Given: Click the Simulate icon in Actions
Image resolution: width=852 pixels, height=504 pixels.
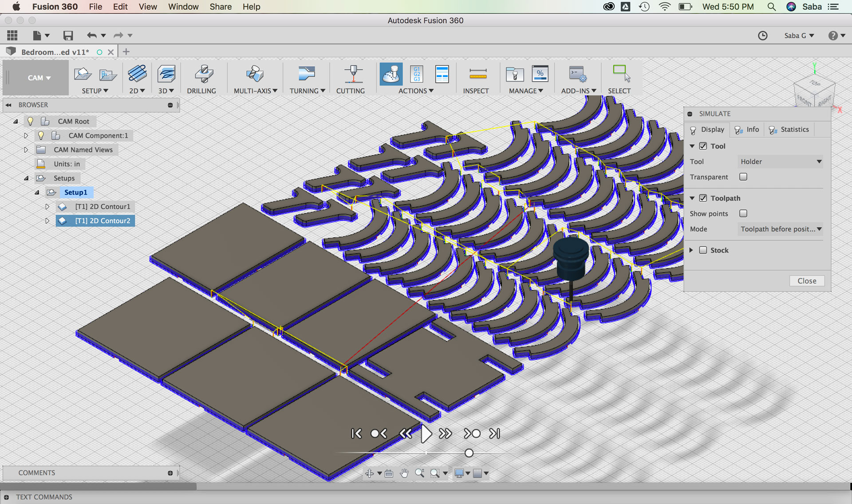Looking at the screenshot, I should 391,74.
